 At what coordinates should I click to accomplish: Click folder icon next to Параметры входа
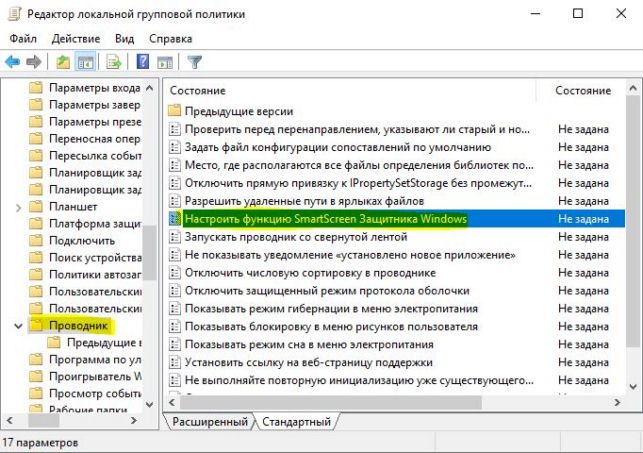(36, 87)
